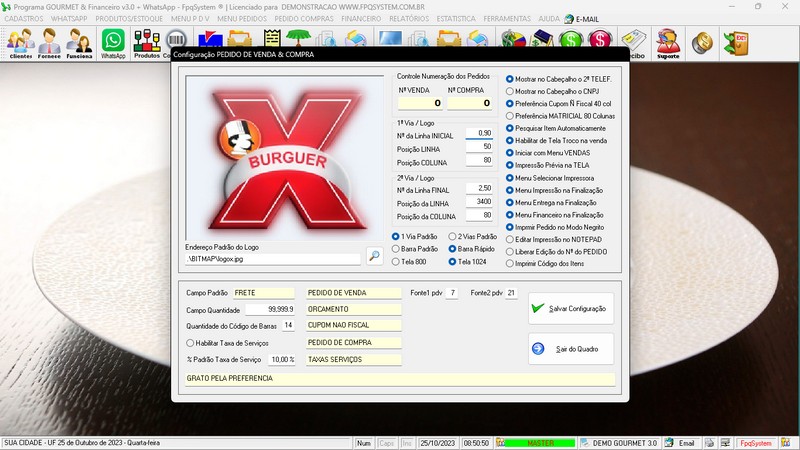The height and width of the screenshot is (450, 800).
Task: Click GRATO PELA PREFERENCIA message field
Action: click(x=400, y=379)
